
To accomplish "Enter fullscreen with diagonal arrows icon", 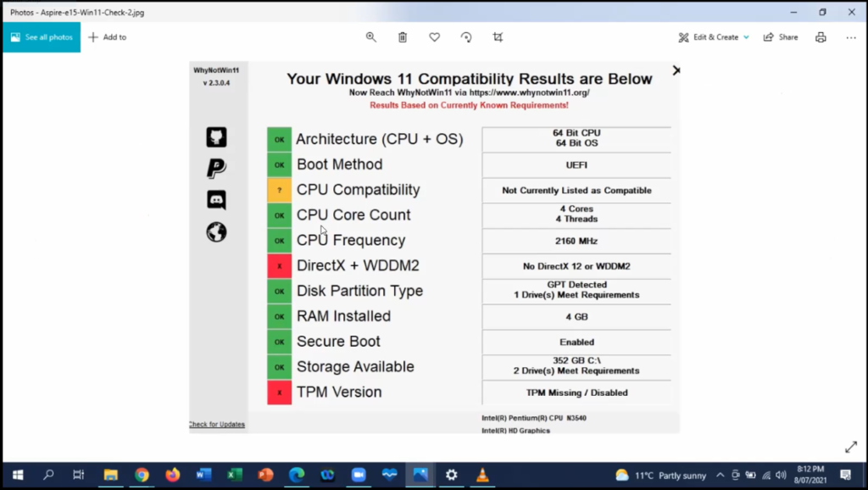I will point(851,447).
